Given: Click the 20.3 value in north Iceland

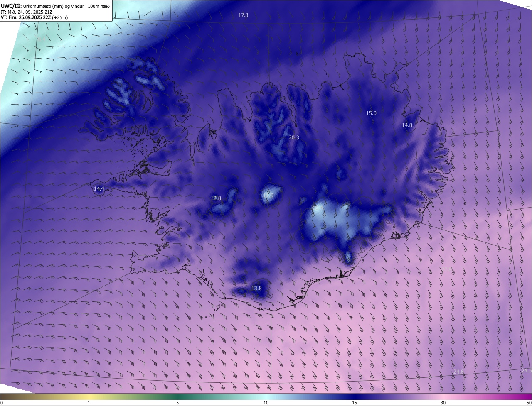Looking at the screenshot, I should pyautogui.click(x=294, y=137).
